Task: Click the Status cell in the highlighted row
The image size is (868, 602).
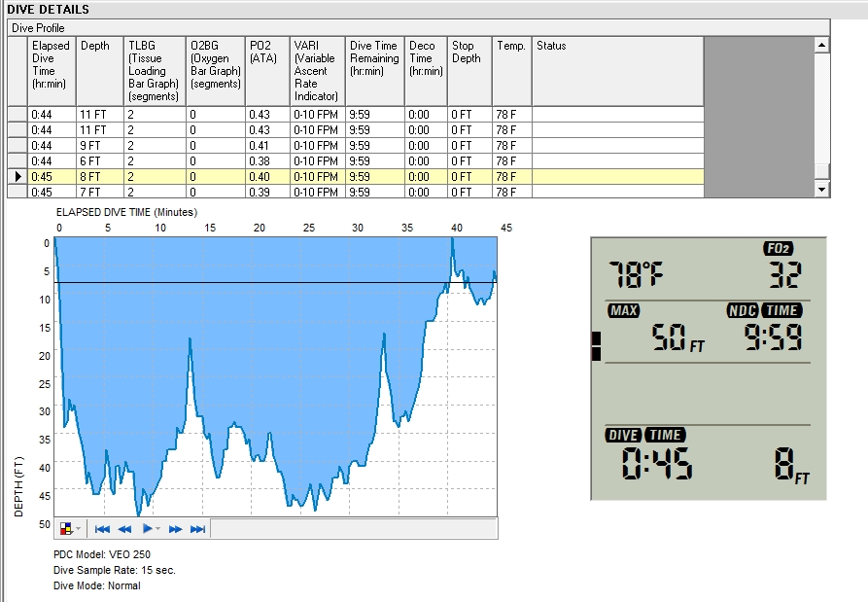Action: [x=617, y=177]
